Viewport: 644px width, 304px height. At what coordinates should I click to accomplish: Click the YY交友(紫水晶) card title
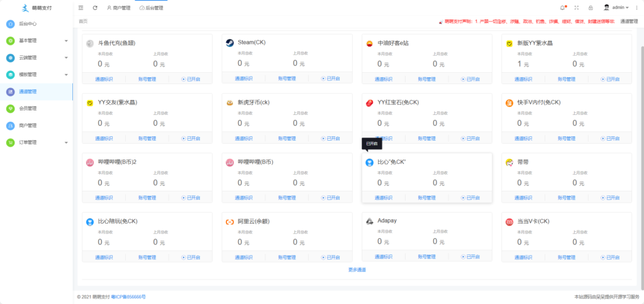118,102
